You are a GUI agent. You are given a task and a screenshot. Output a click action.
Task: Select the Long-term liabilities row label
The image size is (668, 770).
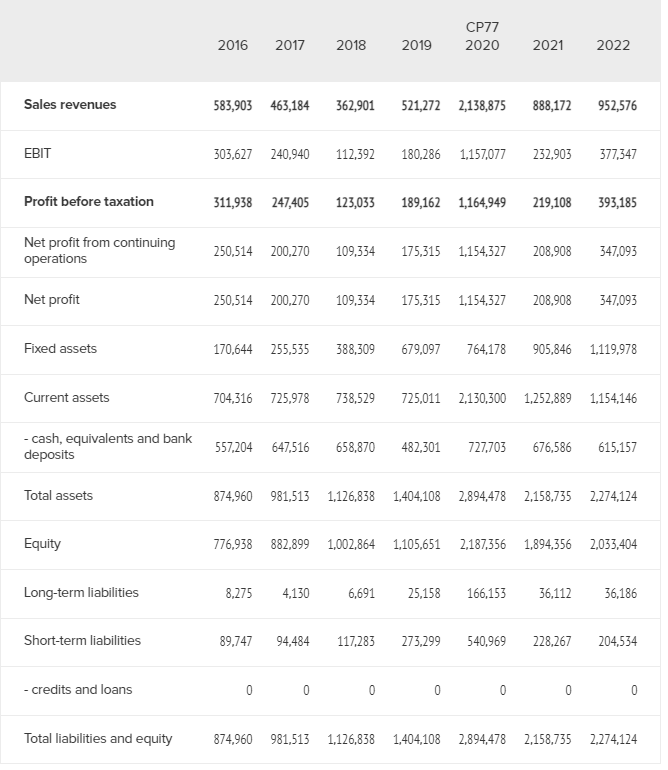point(81,592)
